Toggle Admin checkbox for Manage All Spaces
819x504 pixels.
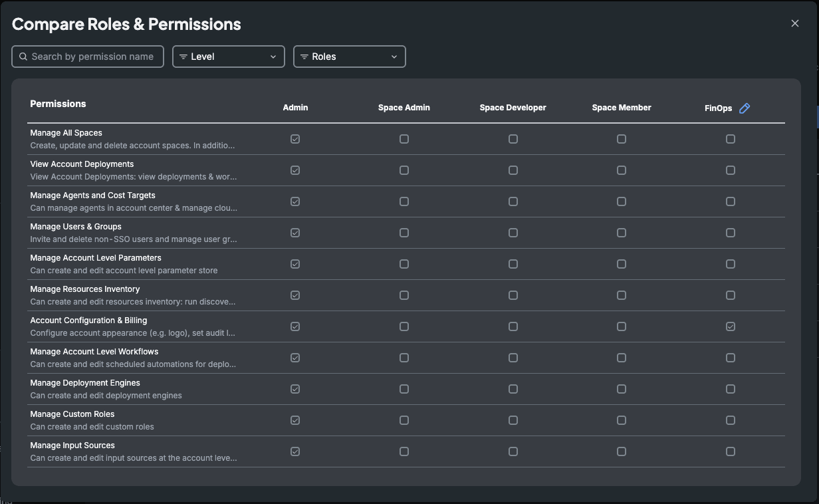coord(295,139)
